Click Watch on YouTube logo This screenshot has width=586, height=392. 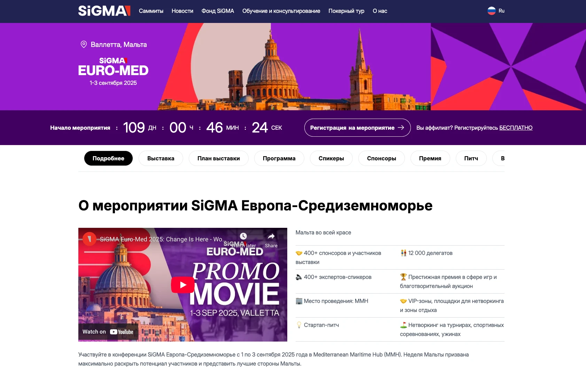[x=122, y=332]
